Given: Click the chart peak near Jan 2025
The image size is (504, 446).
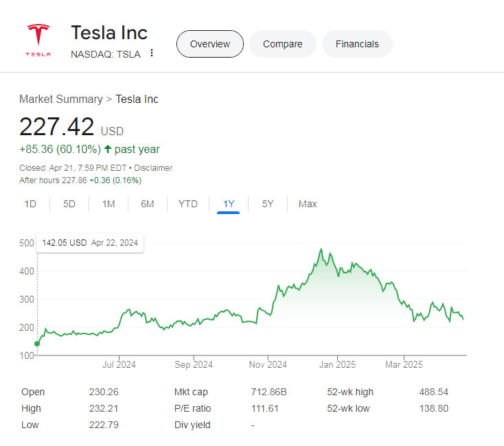Looking at the screenshot, I should 321,249.
